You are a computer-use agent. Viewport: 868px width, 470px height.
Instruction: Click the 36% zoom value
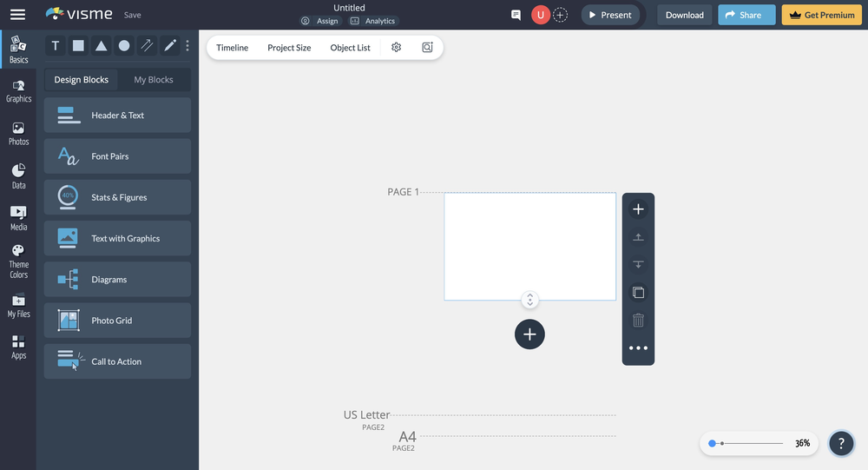pyautogui.click(x=802, y=443)
